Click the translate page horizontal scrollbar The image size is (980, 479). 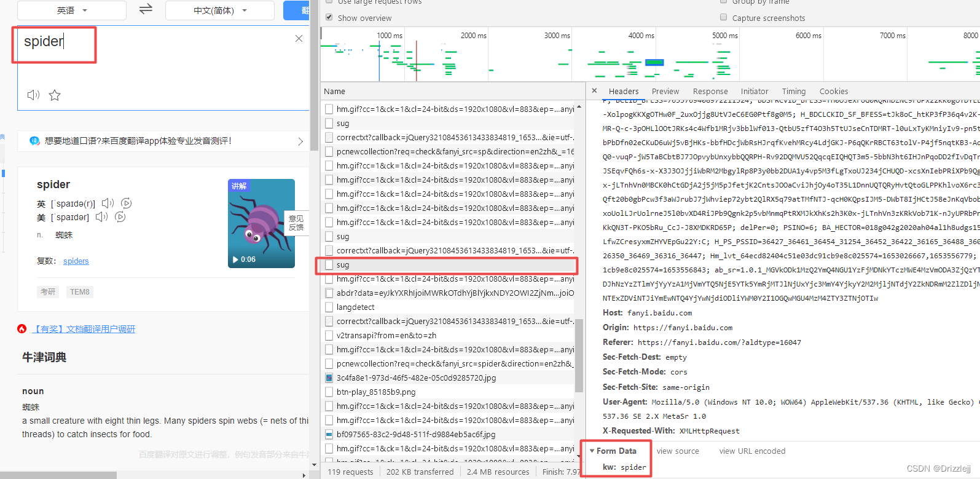coord(58,475)
